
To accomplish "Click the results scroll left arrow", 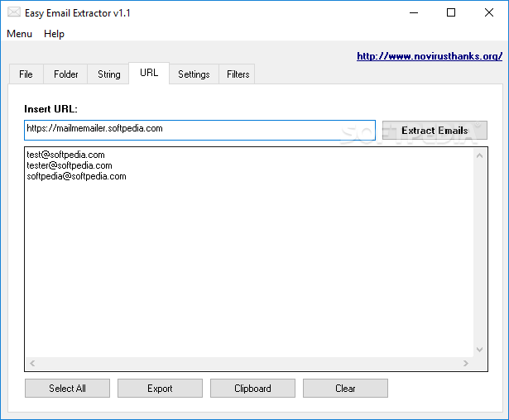I will [32, 363].
